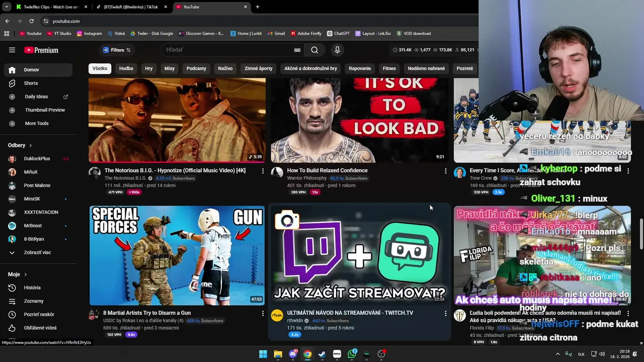Expand the Moje section

pyautogui.click(x=18, y=275)
